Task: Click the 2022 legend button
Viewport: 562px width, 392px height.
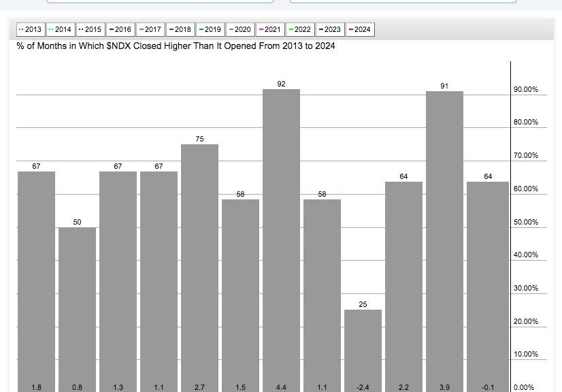Action: [x=300, y=29]
